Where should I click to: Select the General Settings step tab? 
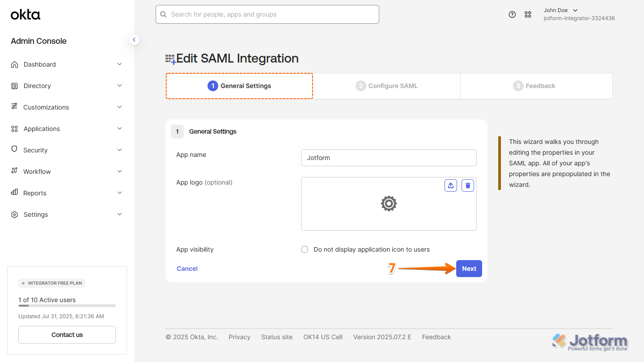(239, 86)
